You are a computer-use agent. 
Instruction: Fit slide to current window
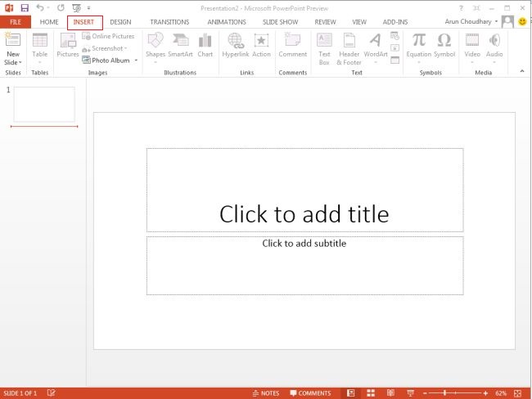point(517,393)
